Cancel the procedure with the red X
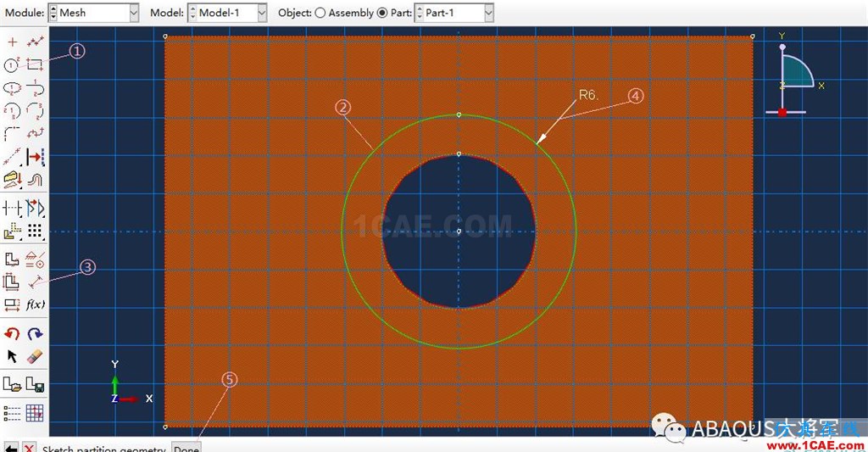The image size is (868, 452). click(x=29, y=448)
